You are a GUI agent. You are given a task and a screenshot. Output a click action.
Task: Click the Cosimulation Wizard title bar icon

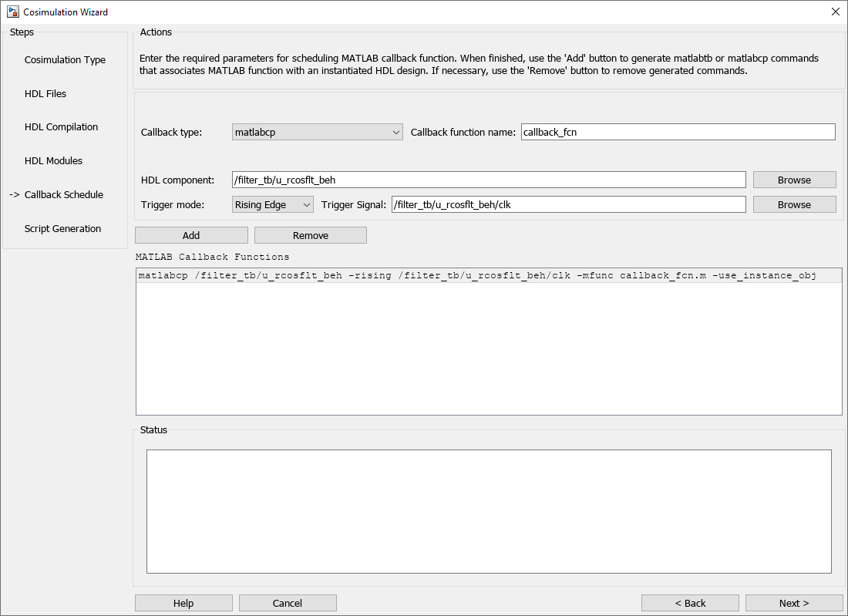click(12, 12)
